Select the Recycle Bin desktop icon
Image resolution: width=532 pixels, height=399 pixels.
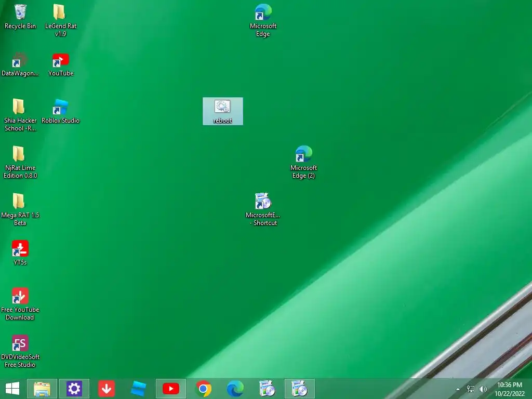(20, 16)
